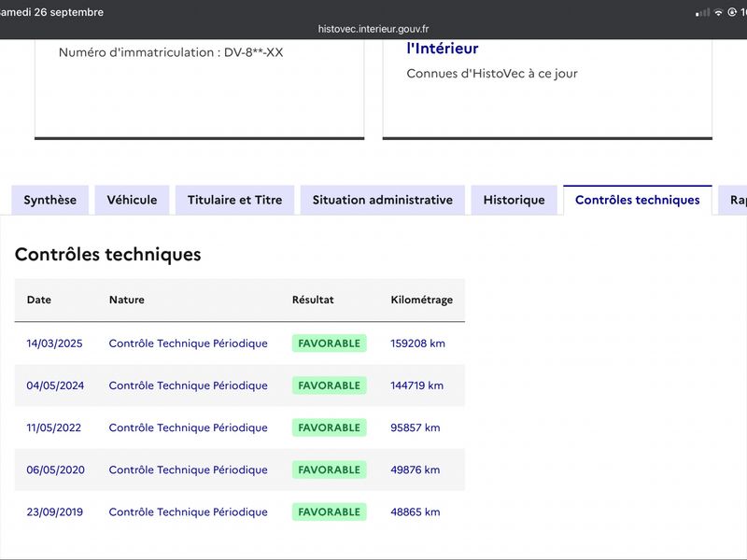747x560 pixels.
Task: Select the Titulaire et Titre tab
Action: coord(235,200)
